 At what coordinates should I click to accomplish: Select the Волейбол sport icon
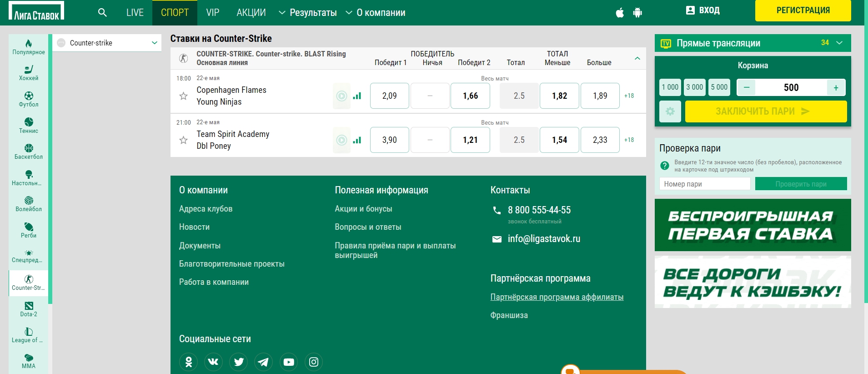(x=29, y=204)
